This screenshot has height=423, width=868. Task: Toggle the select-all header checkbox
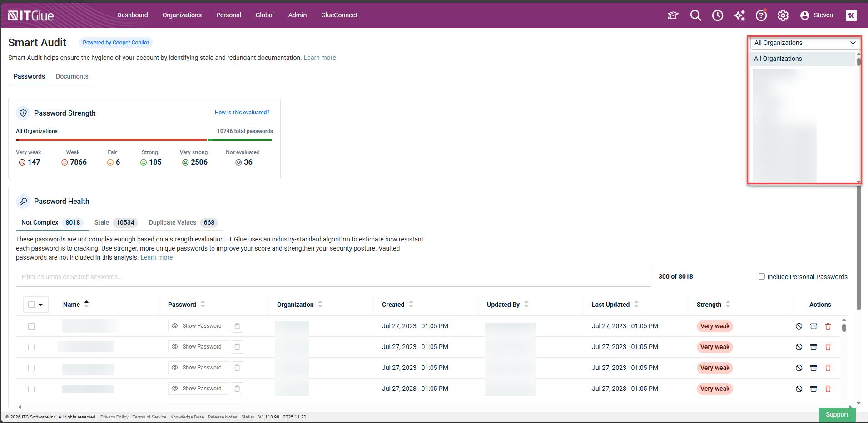point(31,305)
